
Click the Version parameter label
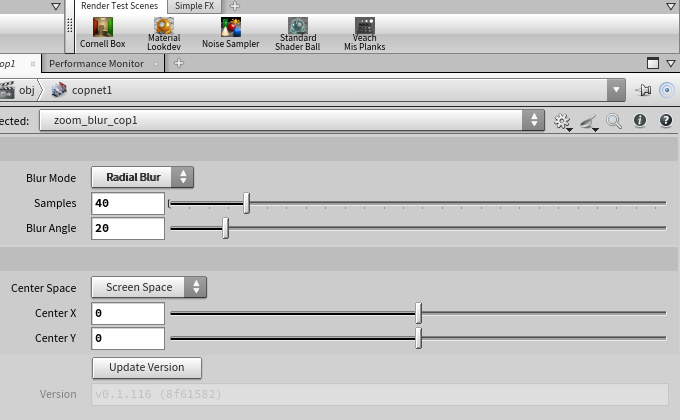click(x=58, y=394)
